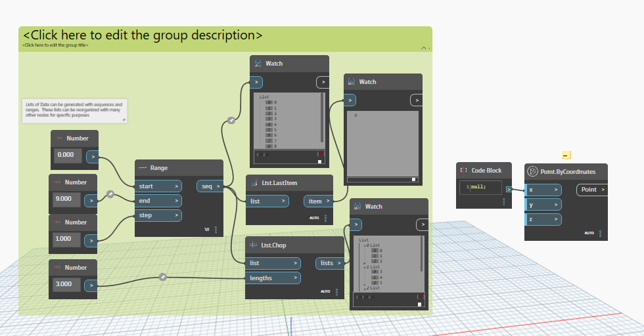
Task: Click the Range node end input port
Action: tap(158, 201)
